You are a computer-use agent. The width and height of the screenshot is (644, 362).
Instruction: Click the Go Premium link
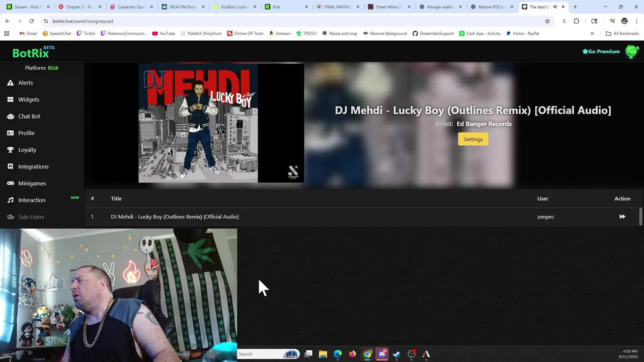point(601,51)
